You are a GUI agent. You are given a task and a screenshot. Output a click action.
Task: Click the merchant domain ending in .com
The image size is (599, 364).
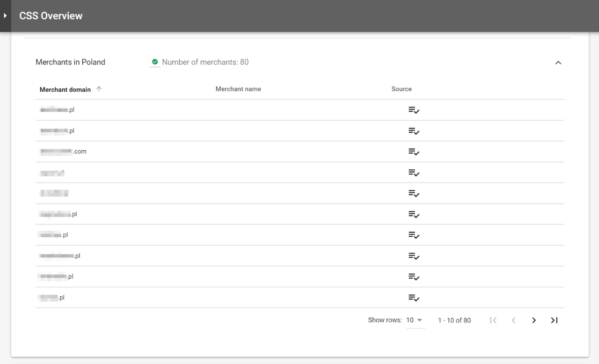tap(63, 152)
